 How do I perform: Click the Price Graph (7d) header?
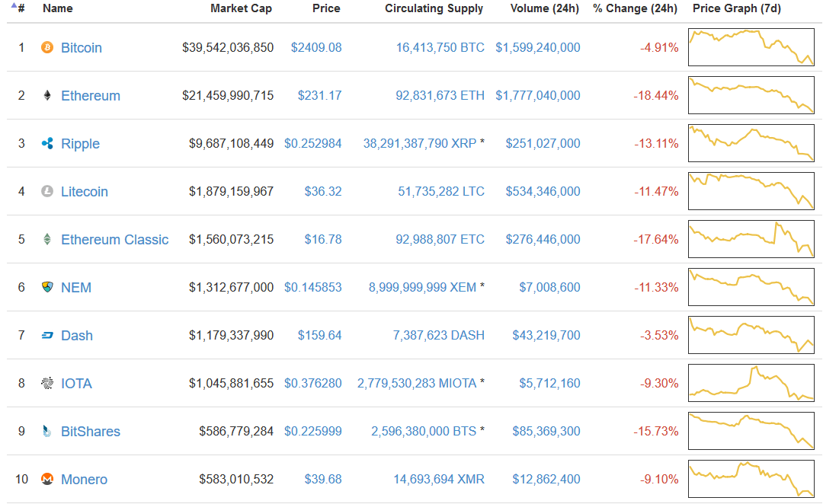click(x=737, y=8)
